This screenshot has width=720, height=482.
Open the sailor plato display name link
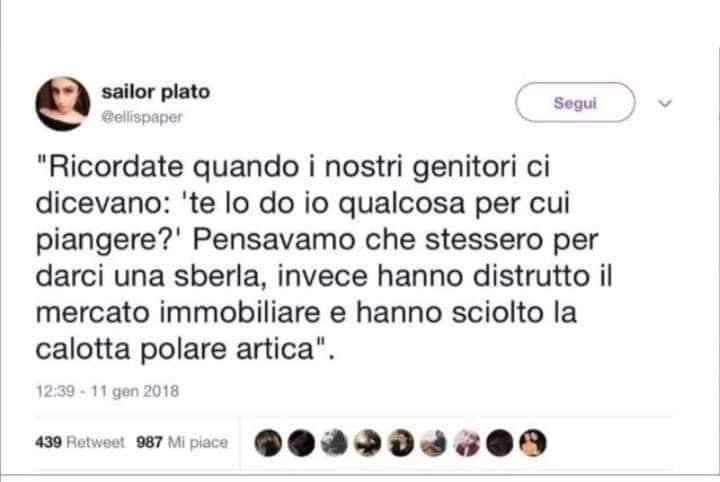pyautogui.click(x=156, y=92)
